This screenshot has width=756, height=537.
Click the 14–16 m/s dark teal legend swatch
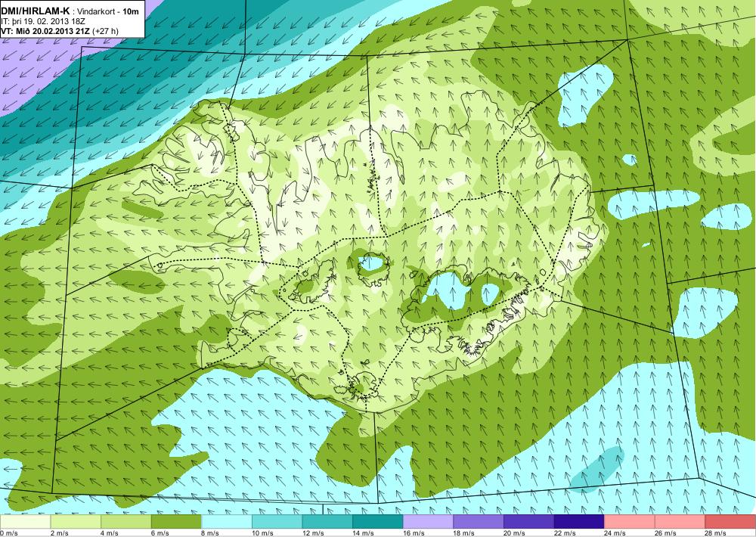click(377, 522)
